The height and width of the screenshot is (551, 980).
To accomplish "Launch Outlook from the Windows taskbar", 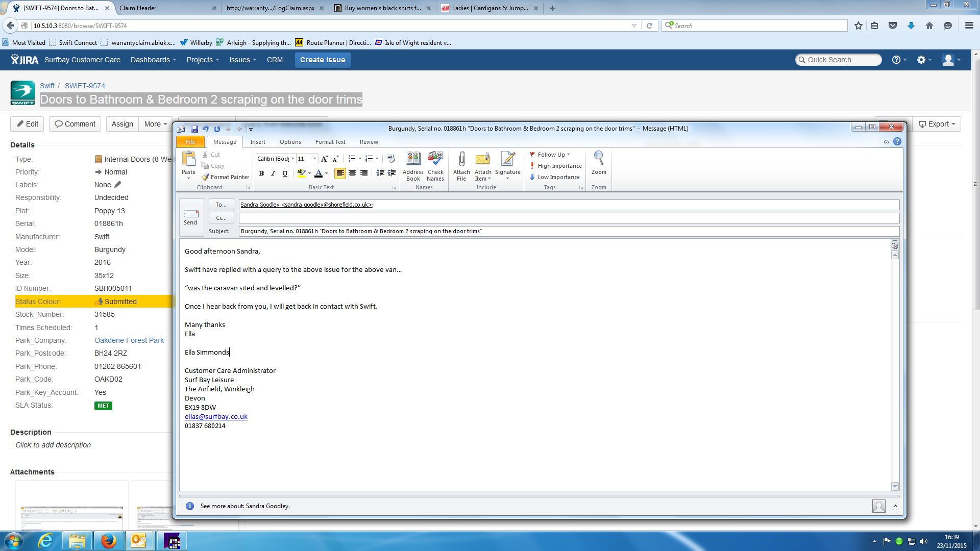I will point(139,541).
